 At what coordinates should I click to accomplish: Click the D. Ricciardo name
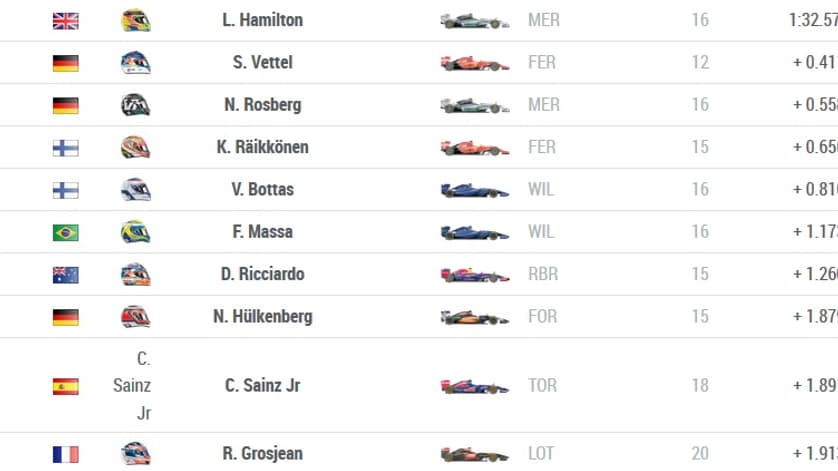point(262,274)
